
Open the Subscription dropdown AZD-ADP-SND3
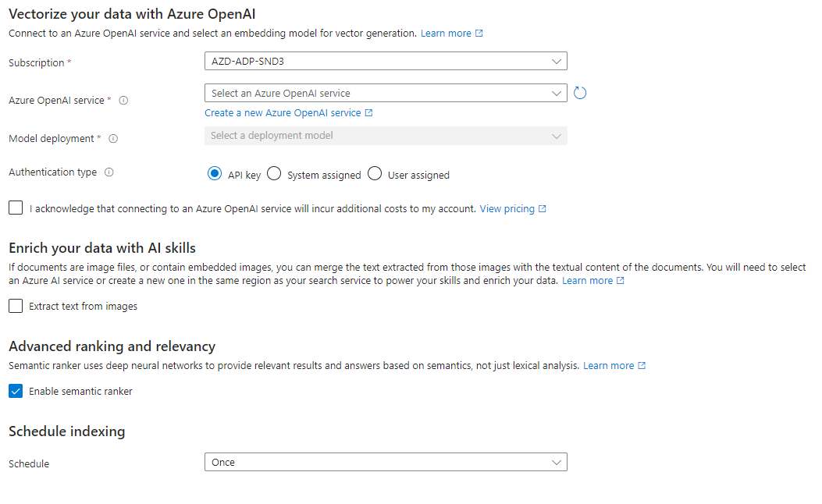386,62
